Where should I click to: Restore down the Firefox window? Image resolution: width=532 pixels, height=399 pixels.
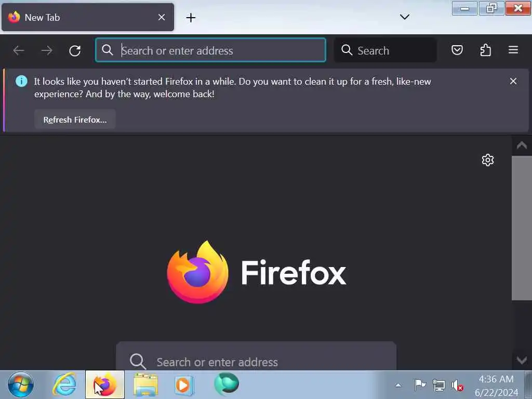coord(491,8)
